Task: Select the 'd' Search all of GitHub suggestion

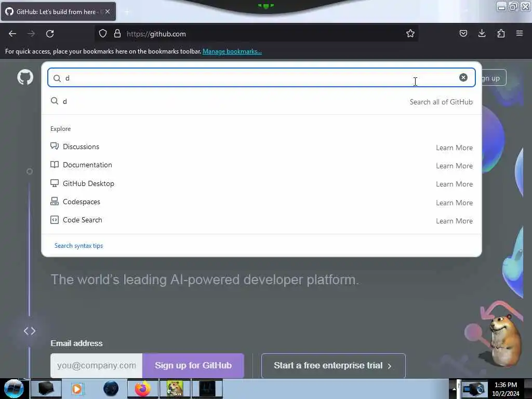Action: click(x=261, y=101)
